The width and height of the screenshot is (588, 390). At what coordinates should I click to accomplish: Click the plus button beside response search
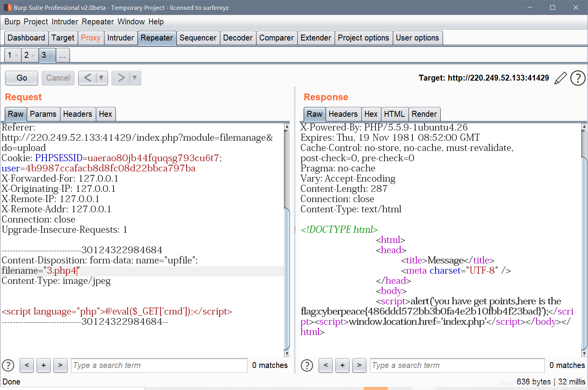point(343,365)
